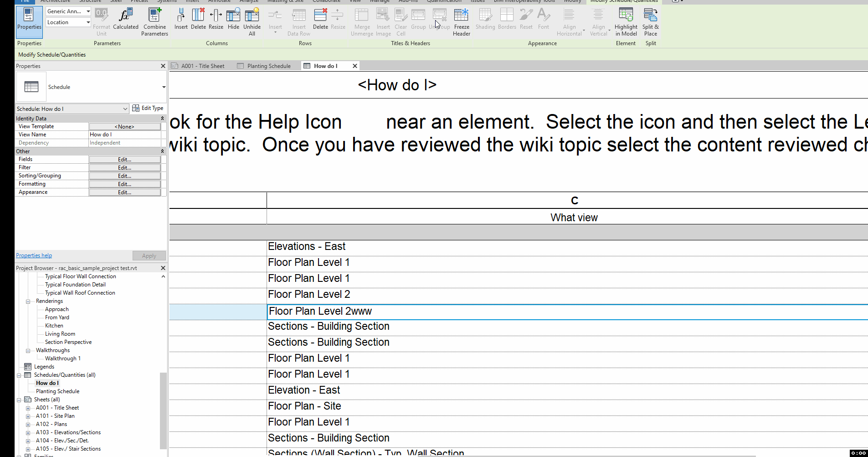Open the 'Schedule: How do I' instance dropdown
Image resolution: width=868 pixels, height=457 pixels.
coord(72,109)
